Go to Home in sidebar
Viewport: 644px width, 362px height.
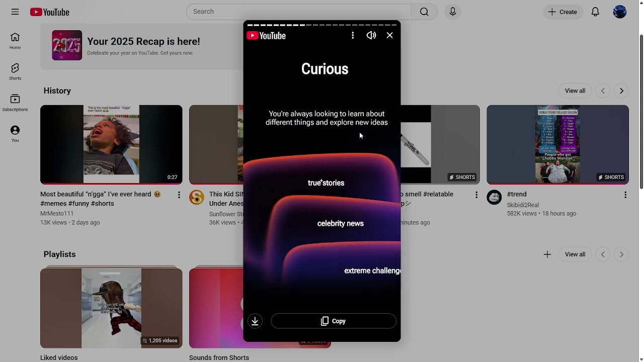15,41
